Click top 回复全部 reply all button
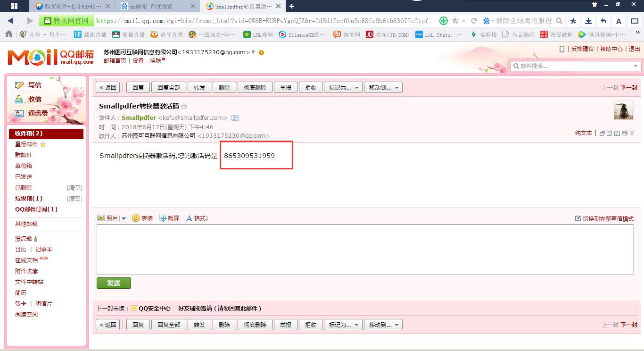This screenshot has height=351, width=644. point(169,87)
